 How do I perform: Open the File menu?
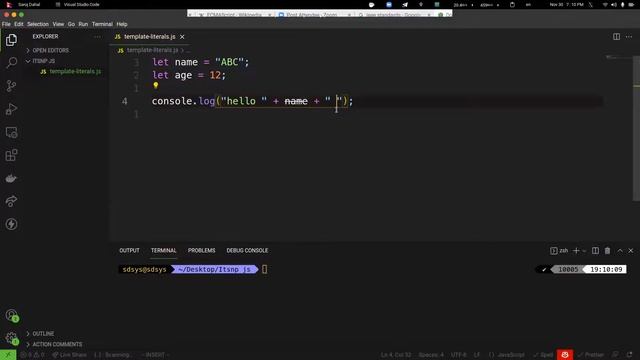tap(6, 24)
